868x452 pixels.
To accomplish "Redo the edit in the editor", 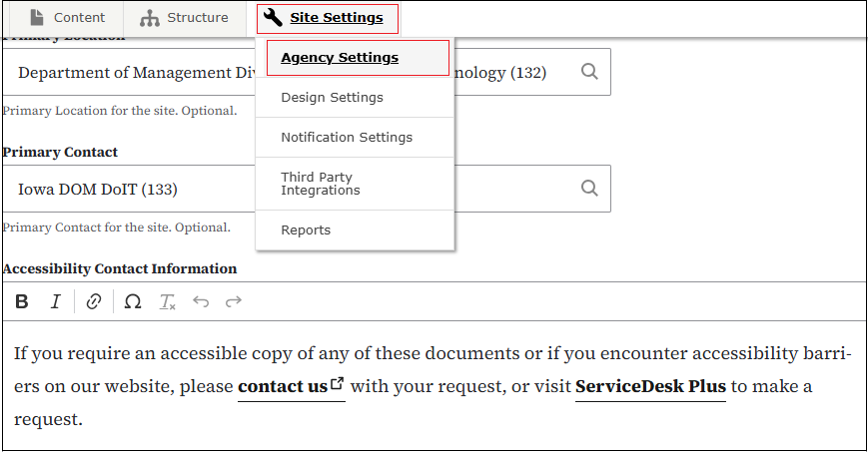I will click(x=234, y=301).
